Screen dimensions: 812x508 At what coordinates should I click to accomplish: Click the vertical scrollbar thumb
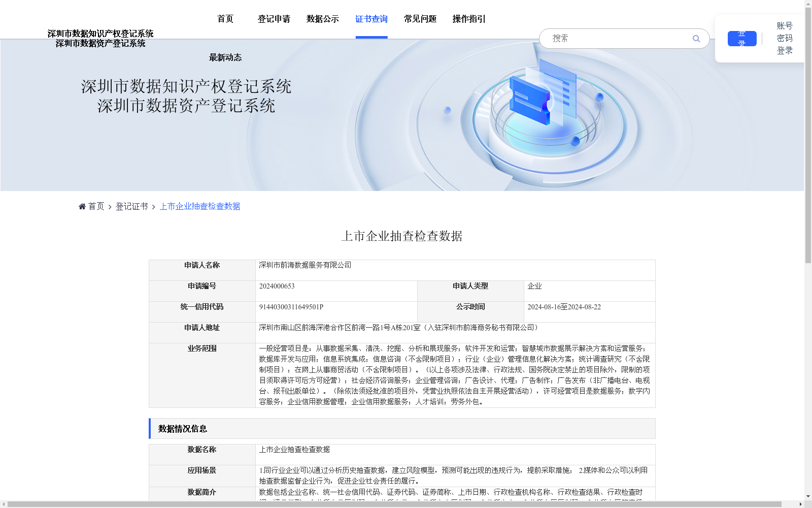808,136
